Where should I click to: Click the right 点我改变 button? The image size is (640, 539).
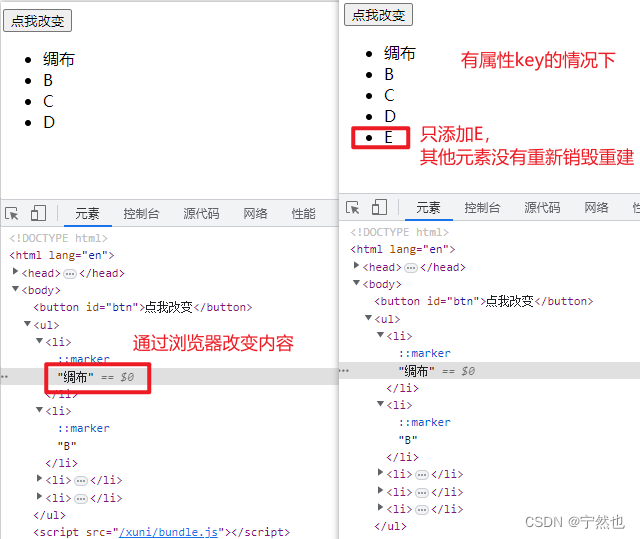pos(378,15)
